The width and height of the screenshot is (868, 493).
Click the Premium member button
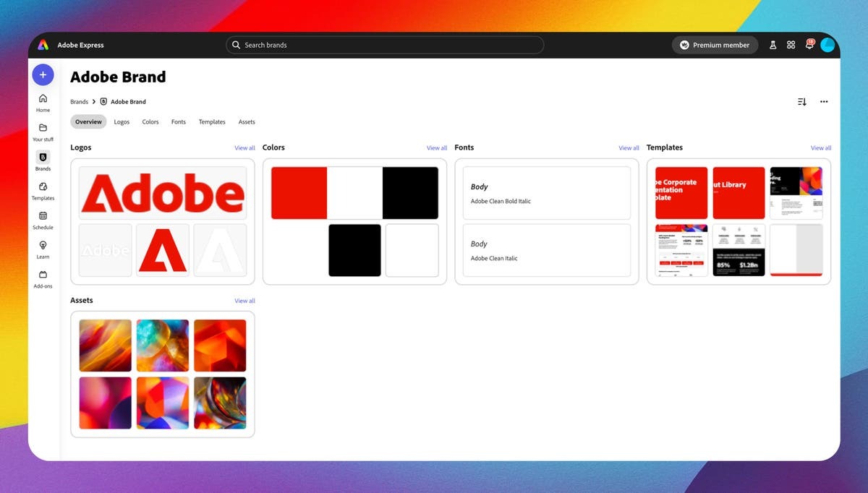[x=714, y=44]
